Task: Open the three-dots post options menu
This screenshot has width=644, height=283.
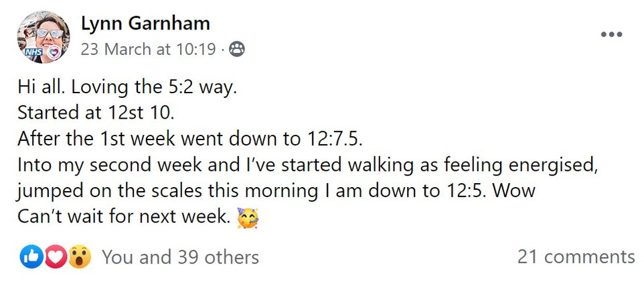Action: (611, 36)
